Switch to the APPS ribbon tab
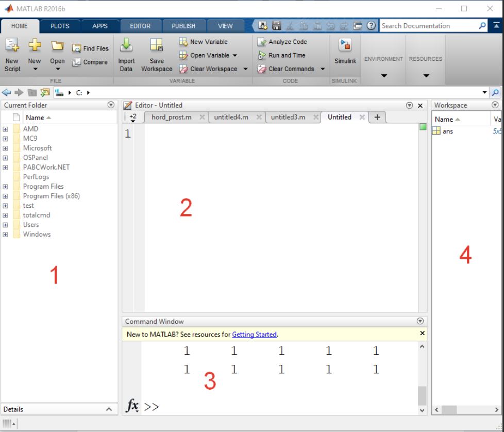The image size is (504, 432). tap(99, 26)
